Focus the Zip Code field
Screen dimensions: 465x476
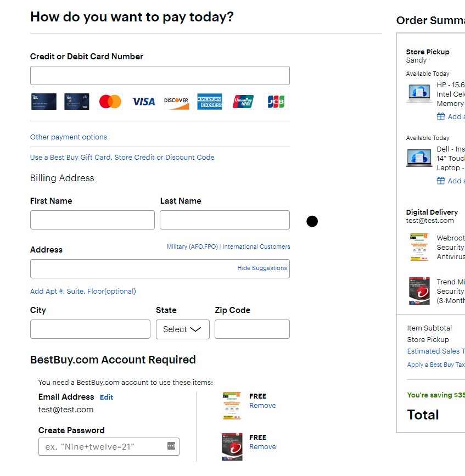[252, 329]
